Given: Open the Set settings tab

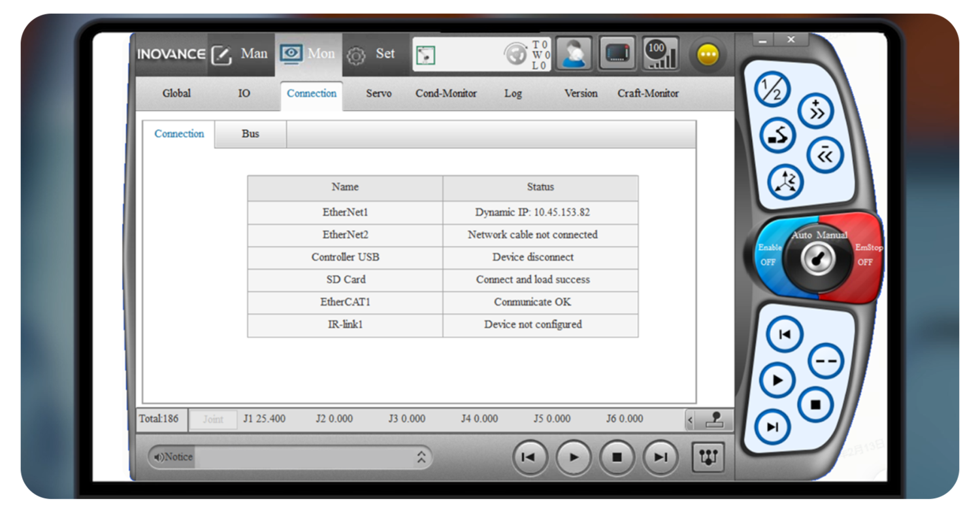Looking at the screenshot, I should (372, 54).
